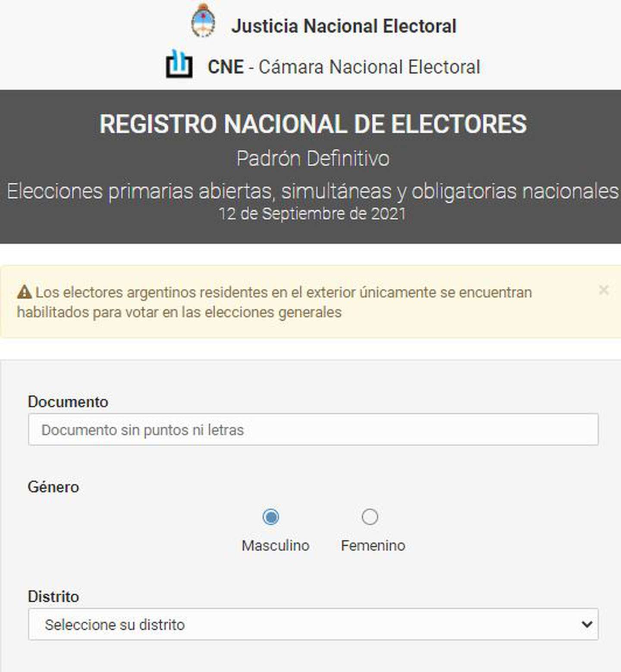The height and width of the screenshot is (672, 621).
Task: Click the warning triangle icon in the alert
Action: pos(25,292)
